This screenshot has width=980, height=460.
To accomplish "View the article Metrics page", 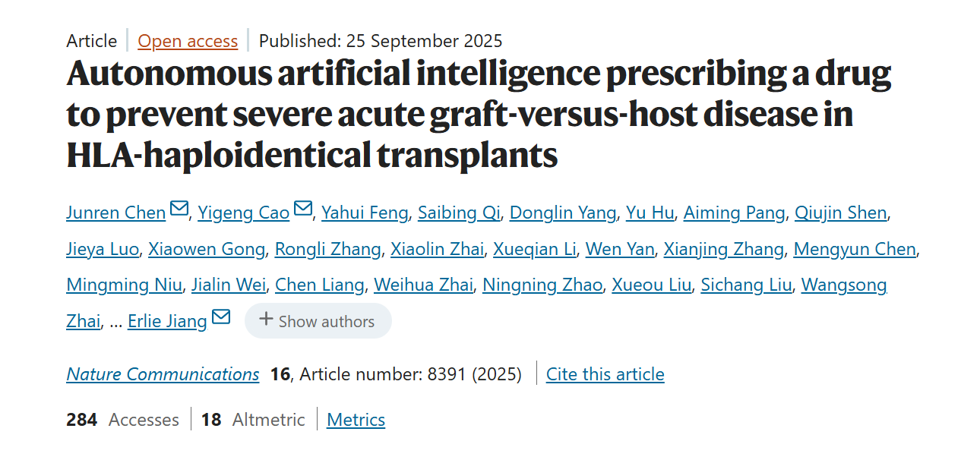I will pos(356,420).
